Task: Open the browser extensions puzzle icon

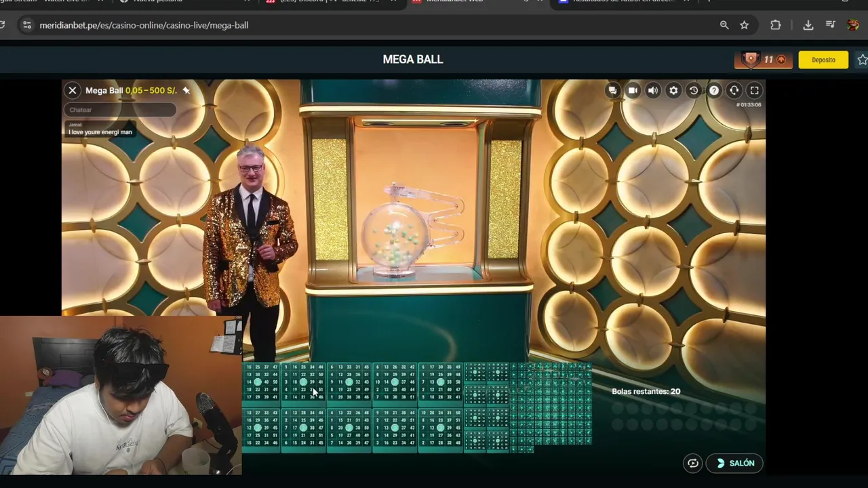Action: pyautogui.click(x=775, y=25)
